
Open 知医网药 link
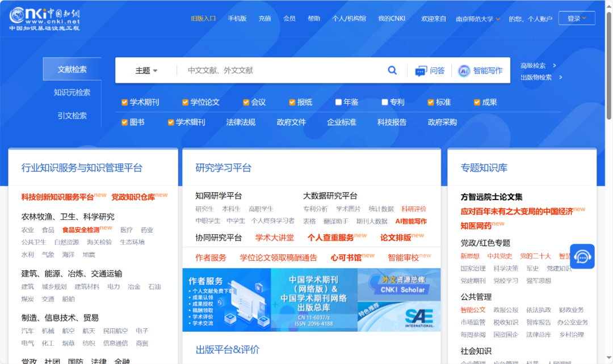476,226
